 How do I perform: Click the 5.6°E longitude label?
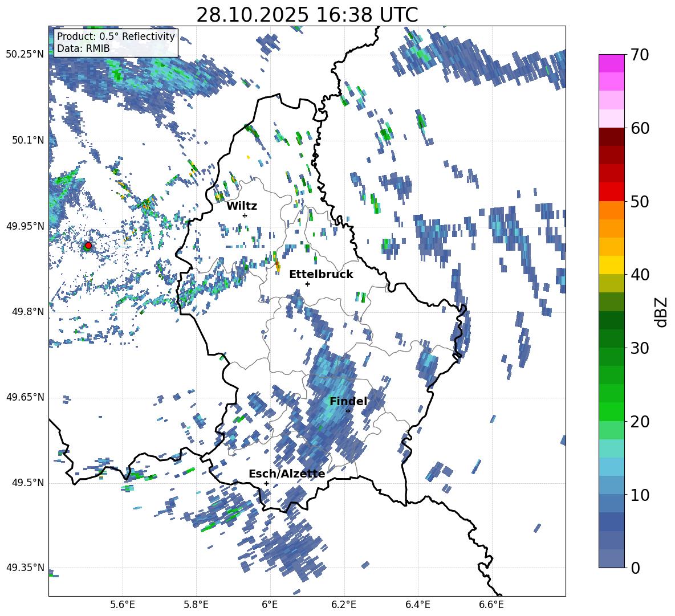pyautogui.click(x=123, y=605)
